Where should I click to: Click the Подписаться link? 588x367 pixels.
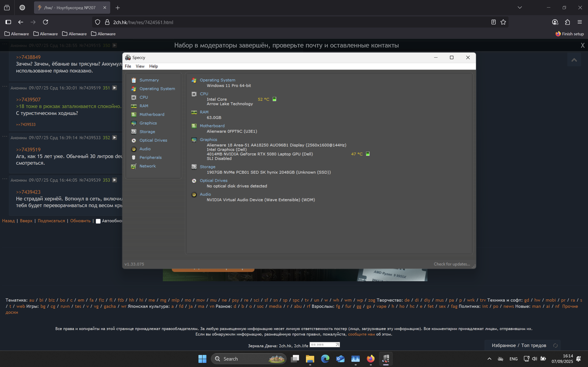(x=51, y=221)
